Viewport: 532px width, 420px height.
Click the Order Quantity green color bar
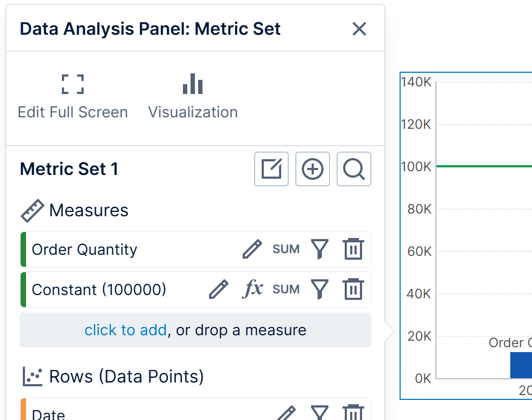click(x=23, y=249)
